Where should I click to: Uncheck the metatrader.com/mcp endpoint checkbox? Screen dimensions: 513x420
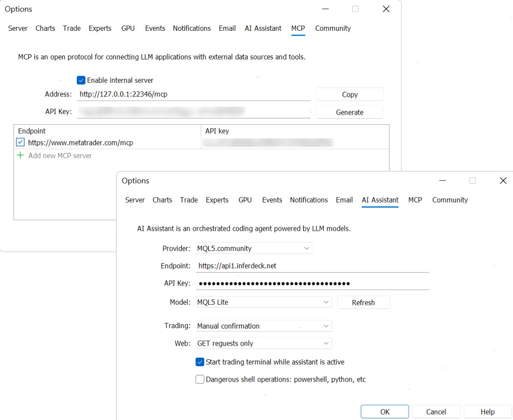click(20, 142)
